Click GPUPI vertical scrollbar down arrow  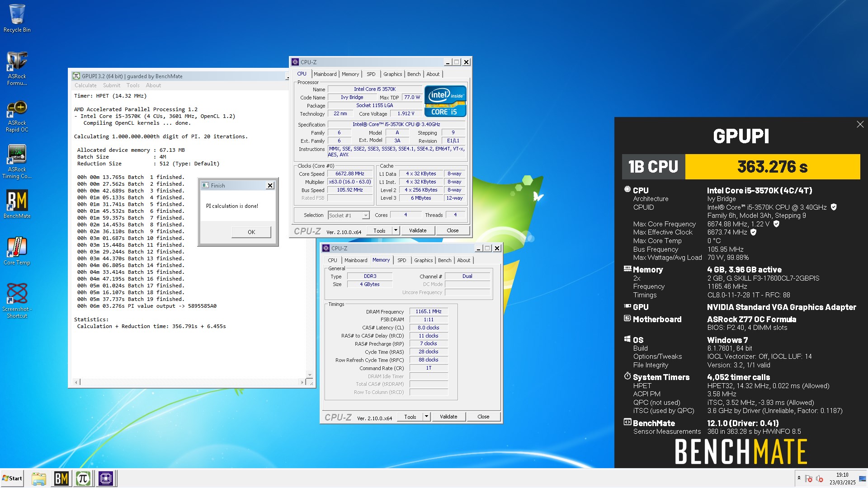[x=310, y=375]
